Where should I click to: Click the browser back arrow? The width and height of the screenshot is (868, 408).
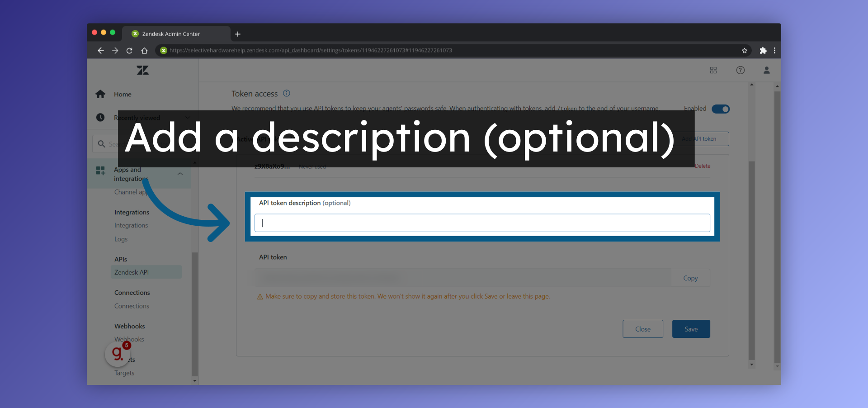101,51
